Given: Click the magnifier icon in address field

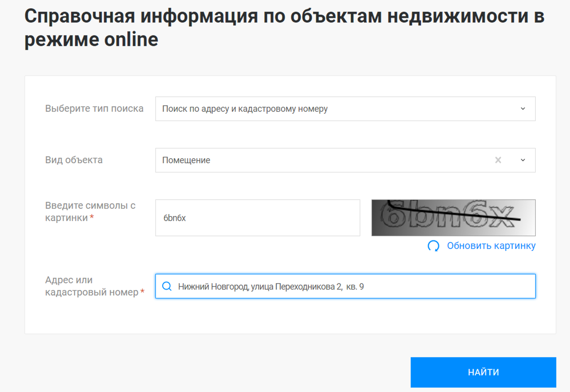Looking at the screenshot, I should (167, 286).
